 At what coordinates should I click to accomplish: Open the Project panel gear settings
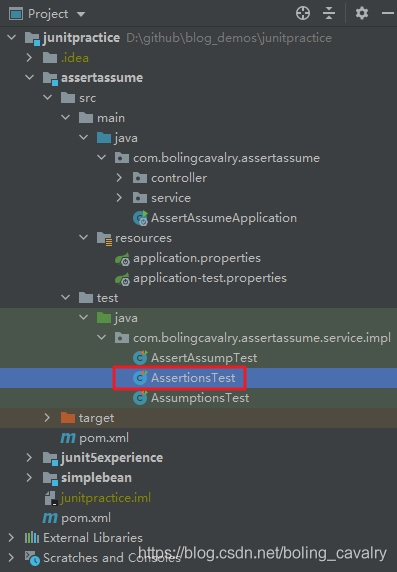(x=362, y=13)
